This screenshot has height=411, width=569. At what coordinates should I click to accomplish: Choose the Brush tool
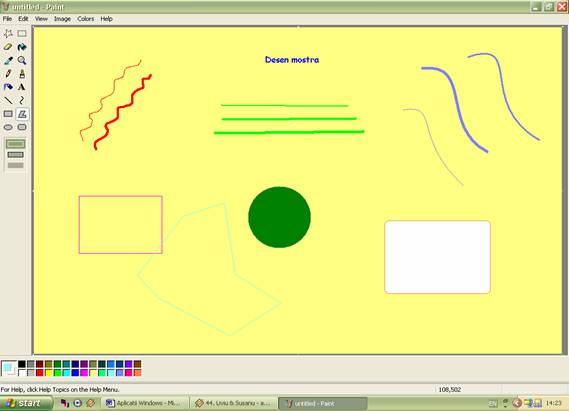tap(22, 74)
